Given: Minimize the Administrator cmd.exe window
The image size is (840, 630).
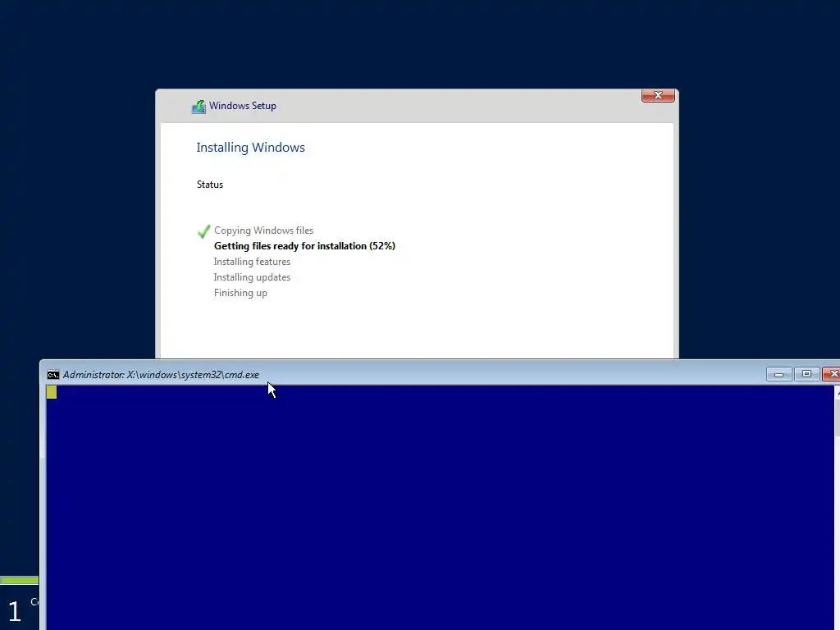Looking at the screenshot, I should tap(779, 374).
